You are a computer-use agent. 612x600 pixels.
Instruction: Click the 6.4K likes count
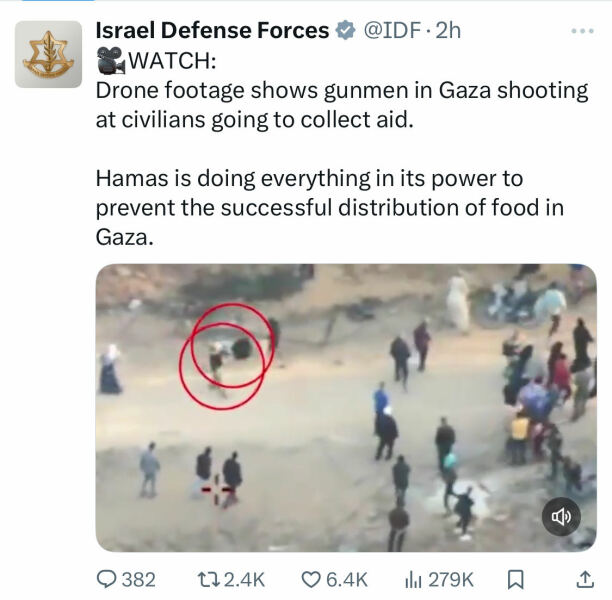click(348, 579)
